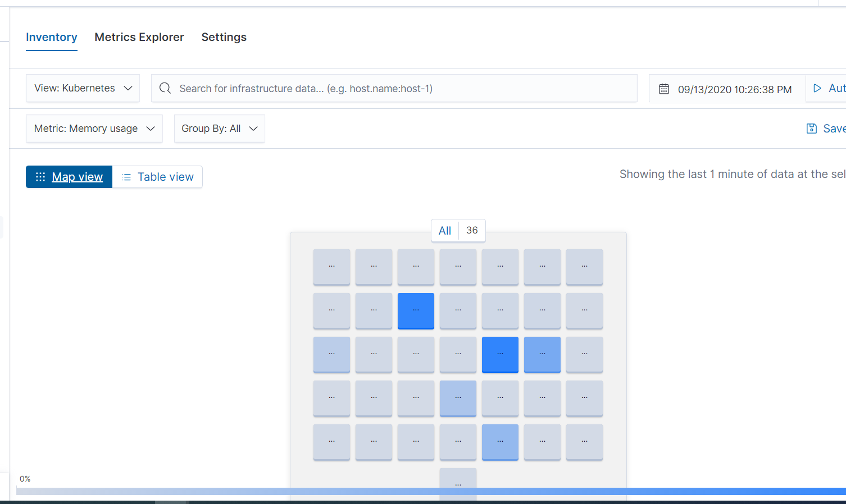Image resolution: width=846 pixels, height=504 pixels.
Task: Click the All group label
Action: click(x=445, y=231)
